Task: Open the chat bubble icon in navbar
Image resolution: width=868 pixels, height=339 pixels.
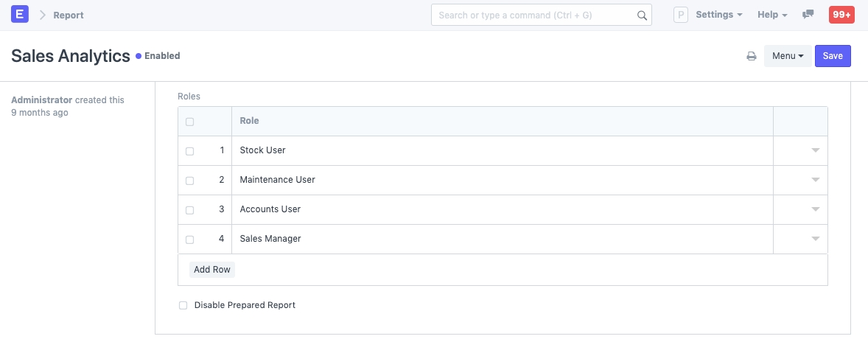Action: point(808,15)
